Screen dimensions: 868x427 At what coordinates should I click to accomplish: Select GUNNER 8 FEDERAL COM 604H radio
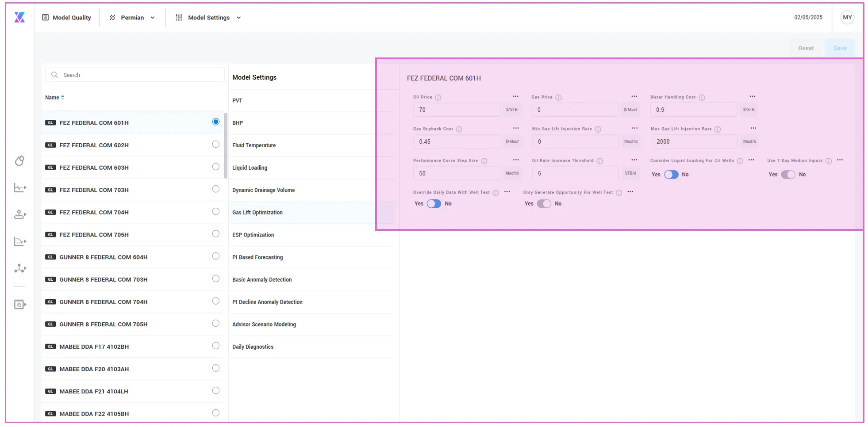(216, 256)
